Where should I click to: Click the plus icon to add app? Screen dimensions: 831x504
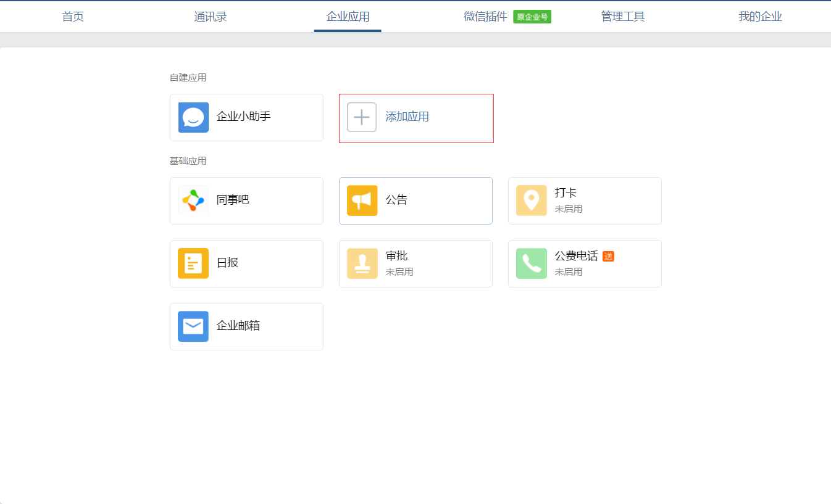click(x=362, y=117)
